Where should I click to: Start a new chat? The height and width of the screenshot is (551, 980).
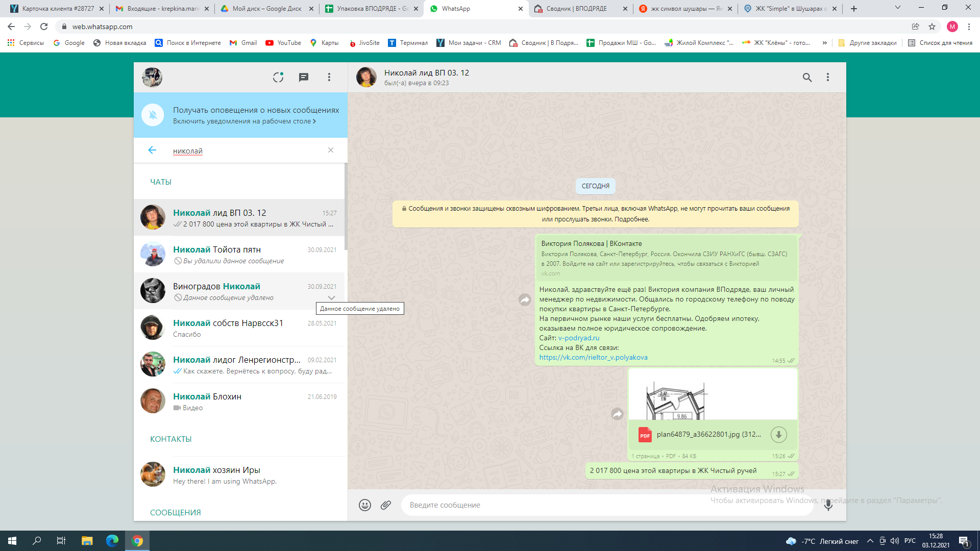click(304, 77)
